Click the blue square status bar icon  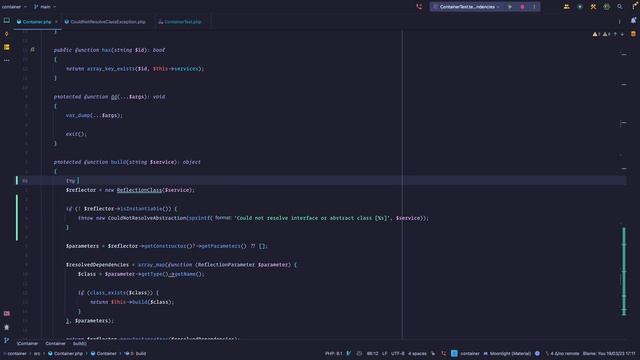[454, 353]
